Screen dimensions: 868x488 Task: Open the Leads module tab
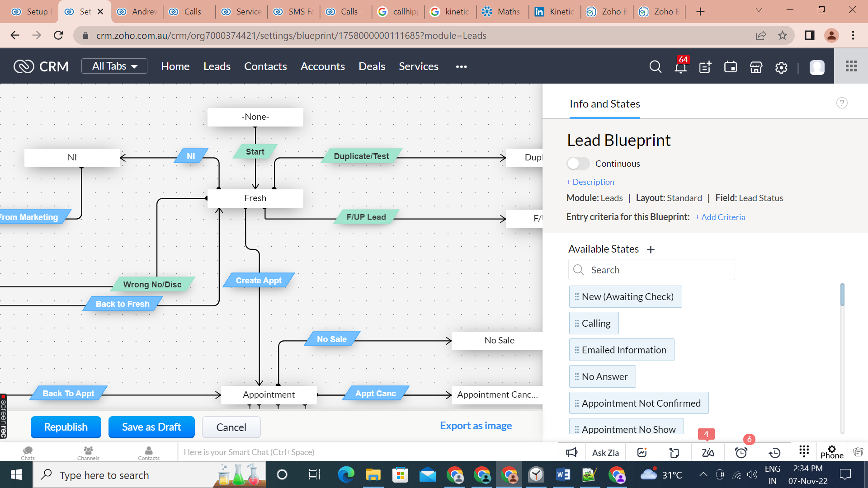[217, 66]
